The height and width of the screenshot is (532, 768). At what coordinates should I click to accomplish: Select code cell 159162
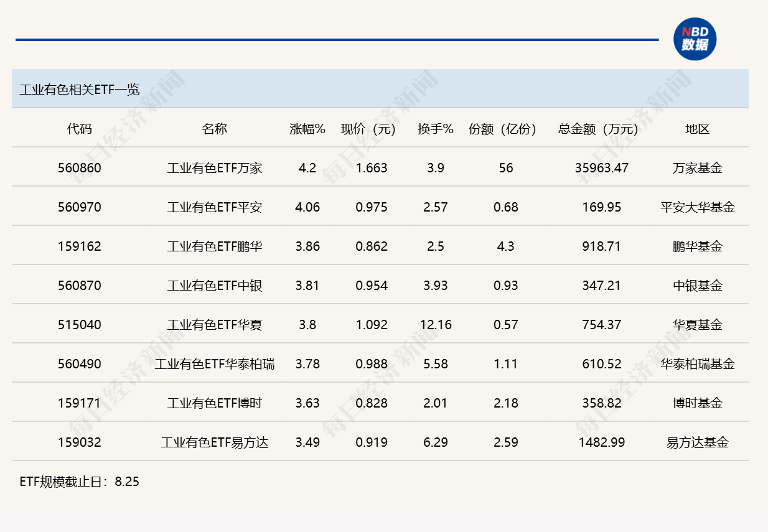tap(80, 246)
